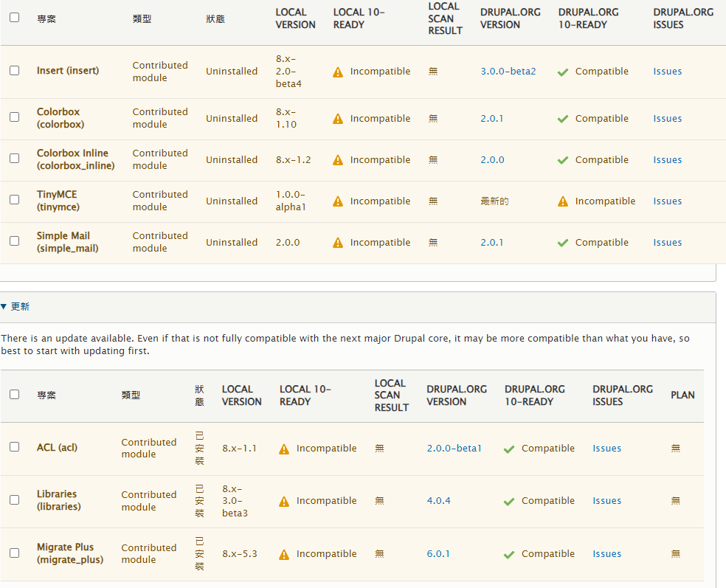This screenshot has height=588, width=726.
Task: Click the Simple Mail 2.0.1 version link
Action: pos(491,243)
